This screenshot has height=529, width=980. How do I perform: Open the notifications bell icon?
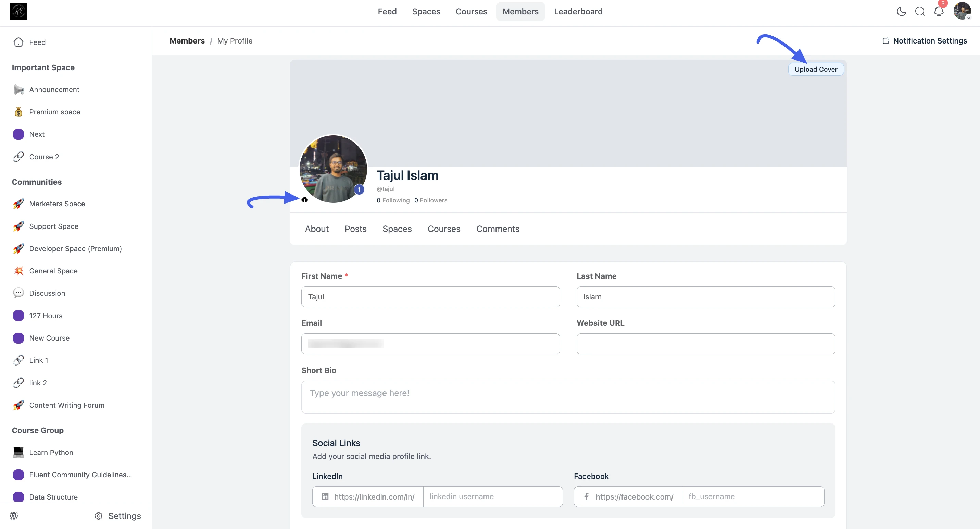(939, 11)
